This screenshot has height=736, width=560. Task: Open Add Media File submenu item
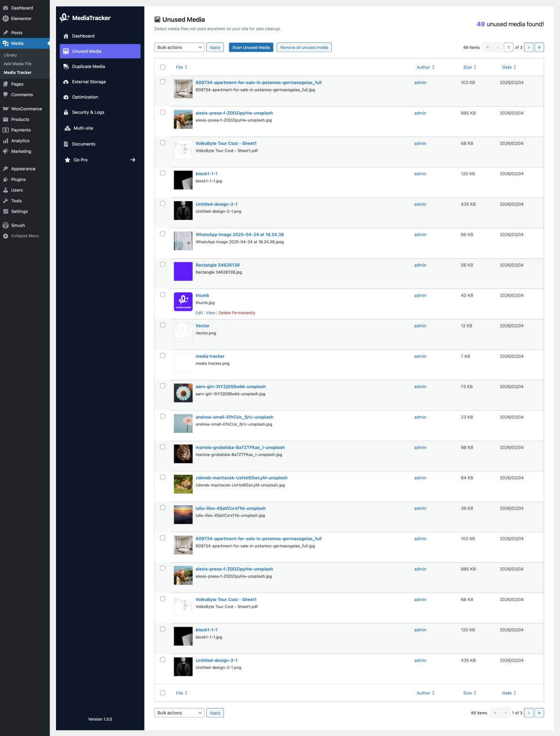[18, 64]
